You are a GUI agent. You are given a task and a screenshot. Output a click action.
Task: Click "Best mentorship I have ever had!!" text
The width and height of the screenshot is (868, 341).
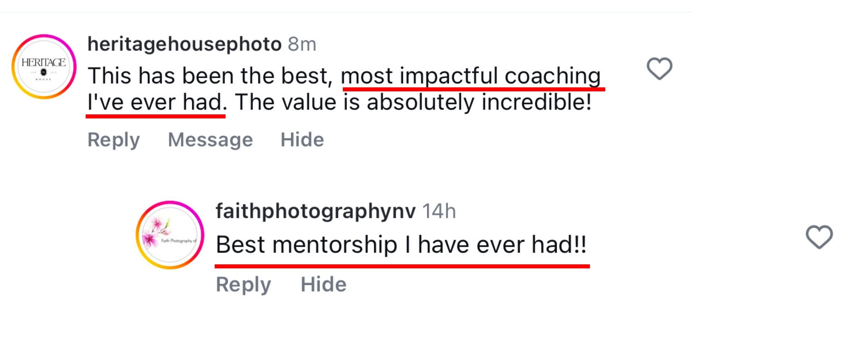click(x=401, y=245)
